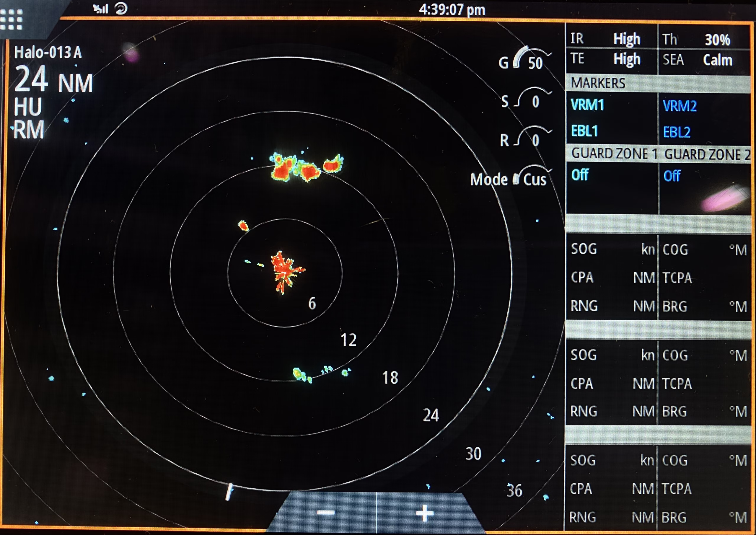Select COG in the middle target panel
756x535 pixels.
(675, 355)
